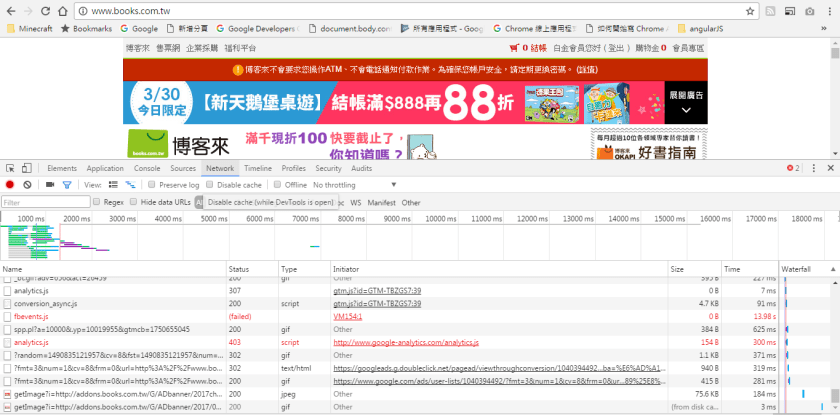Select the failed fbevents.js request
This screenshot has height=415, width=840.
(32, 316)
